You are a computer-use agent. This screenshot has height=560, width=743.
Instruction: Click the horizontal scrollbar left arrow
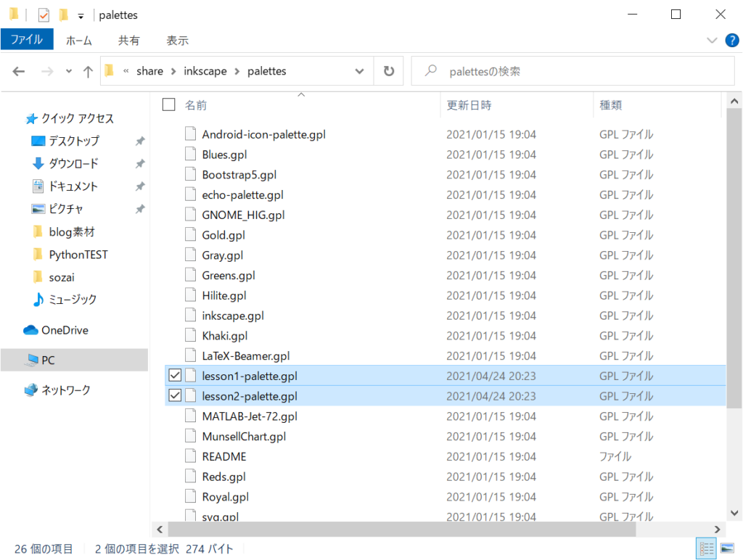(x=160, y=530)
